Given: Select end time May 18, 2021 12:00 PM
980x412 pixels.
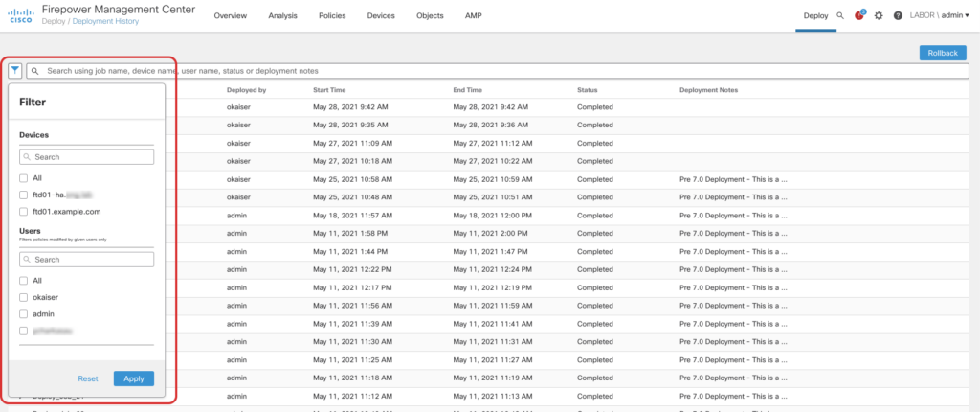Looking at the screenshot, I should pyautogui.click(x=493, y=216).
